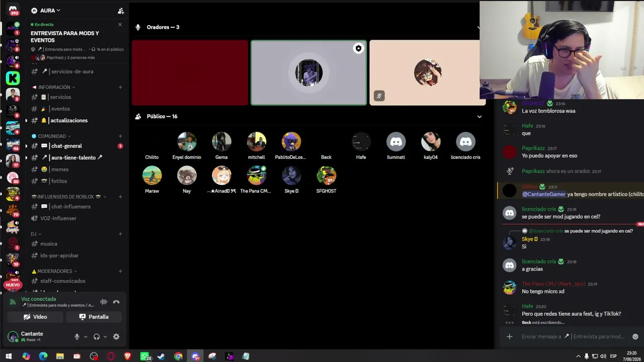The image size is (644, 362).
Task: Toggle headphone deafen in user panel
Action: pos(97,337)
